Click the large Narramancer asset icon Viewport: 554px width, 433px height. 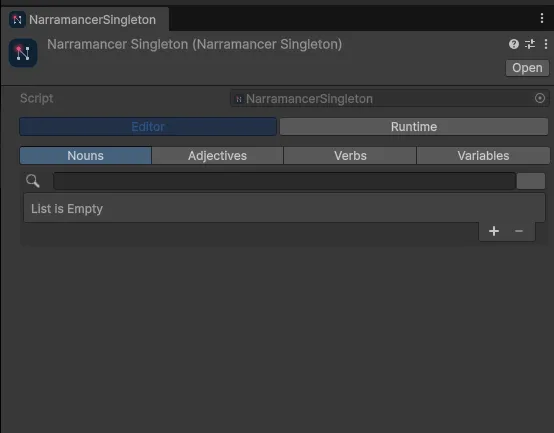(23, 53)
